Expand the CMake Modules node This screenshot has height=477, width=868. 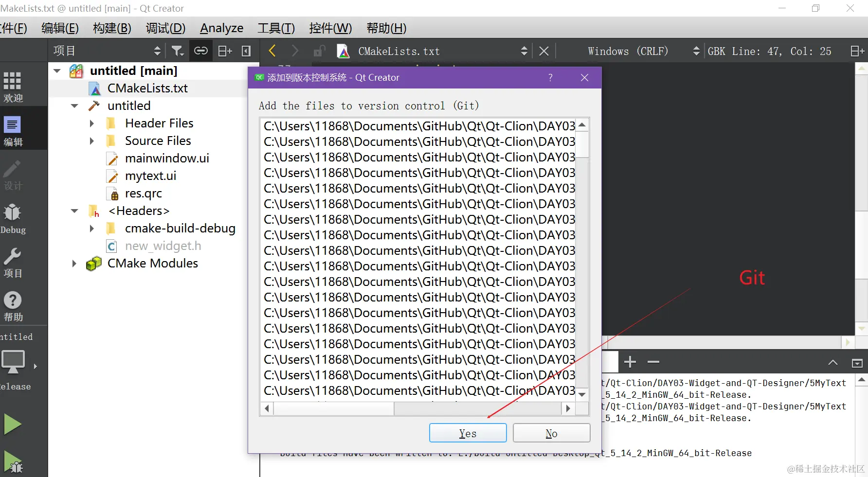pos(74,264)
